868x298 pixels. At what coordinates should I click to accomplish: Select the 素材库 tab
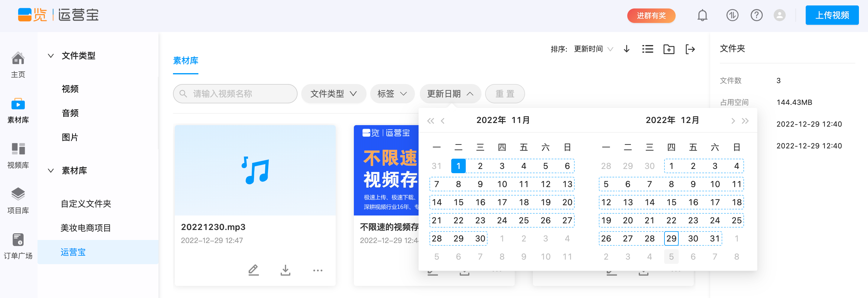pyautogui.click(x=185, y=61)
